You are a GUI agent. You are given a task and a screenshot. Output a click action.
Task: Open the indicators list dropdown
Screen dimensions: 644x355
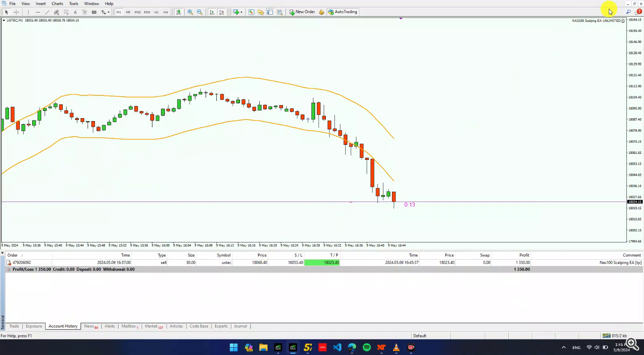point(237,12)
